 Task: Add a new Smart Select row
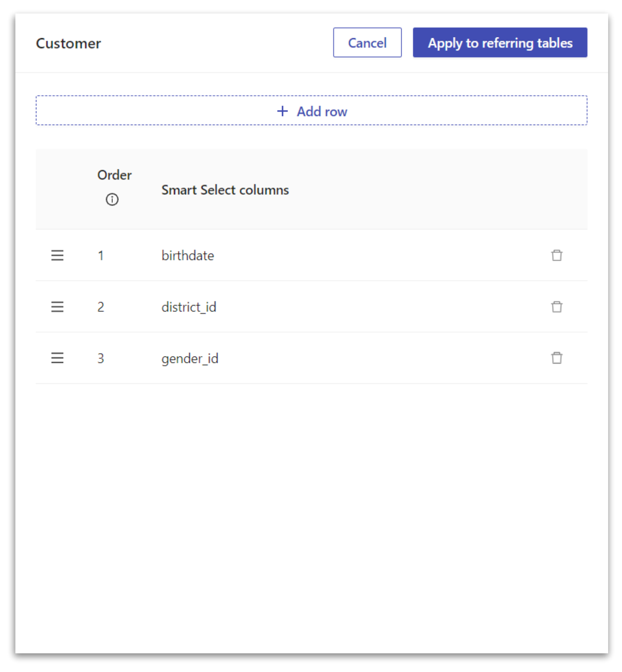[x=311, y=110]
